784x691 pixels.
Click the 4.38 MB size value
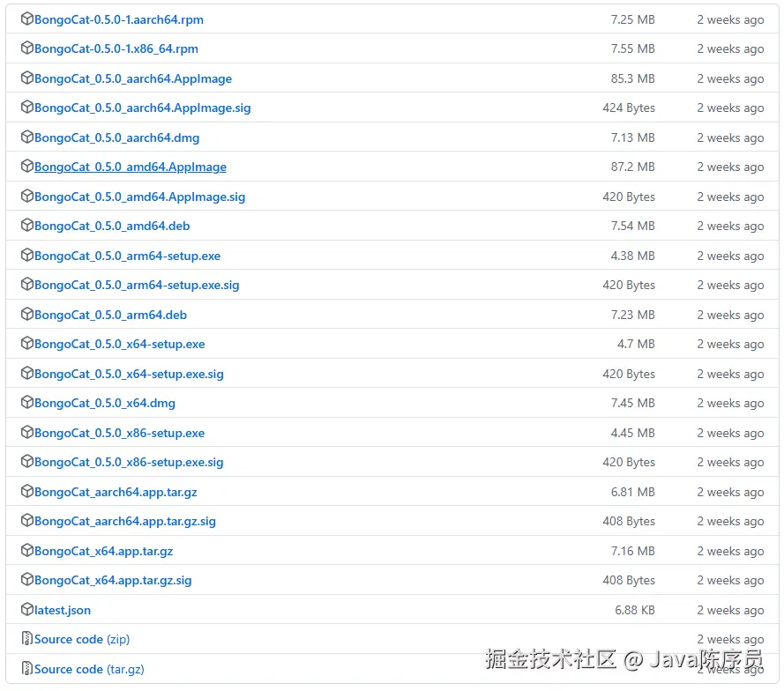(x=632, y=256)
